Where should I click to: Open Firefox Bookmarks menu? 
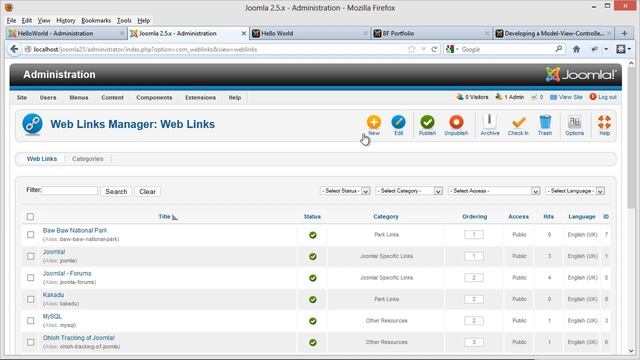96,20
